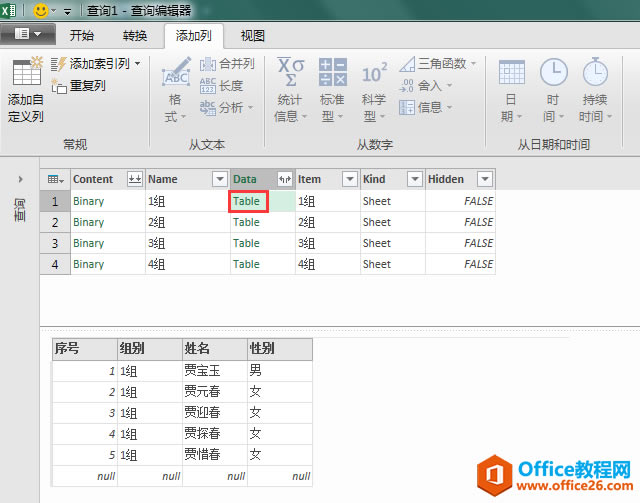Open the 分析 parse dropdown
The width and height of the screenshot is (640, 503).
[x=227, y=108]
